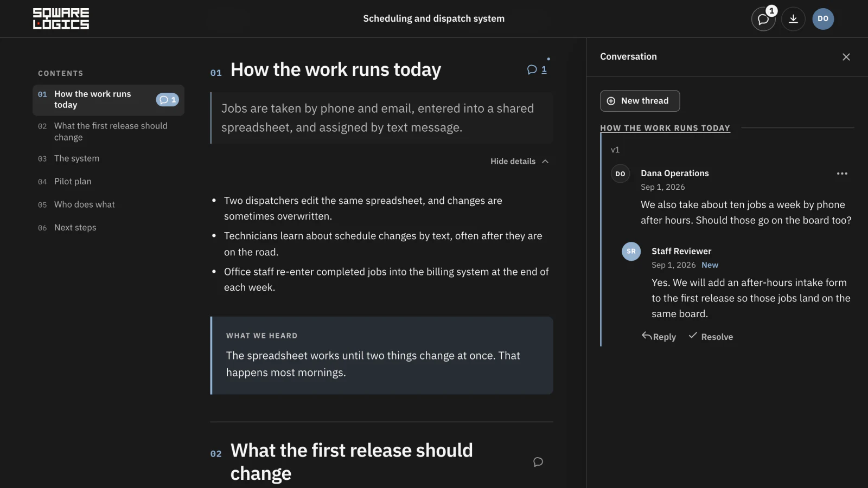Click 'HOW THE WORK RUNS TODAY' thread link

[x=665, y=128]
